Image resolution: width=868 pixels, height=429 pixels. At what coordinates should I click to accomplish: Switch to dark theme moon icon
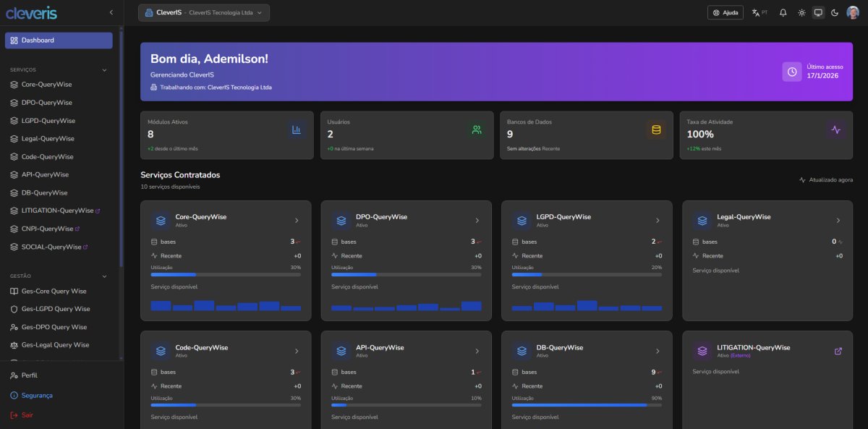click(835, 12)
